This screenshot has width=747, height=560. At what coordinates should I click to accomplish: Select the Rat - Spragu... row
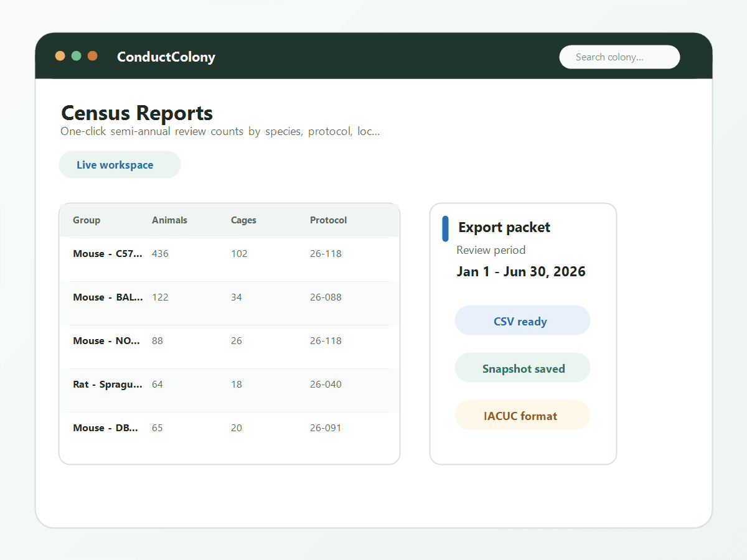pos(229,390)
